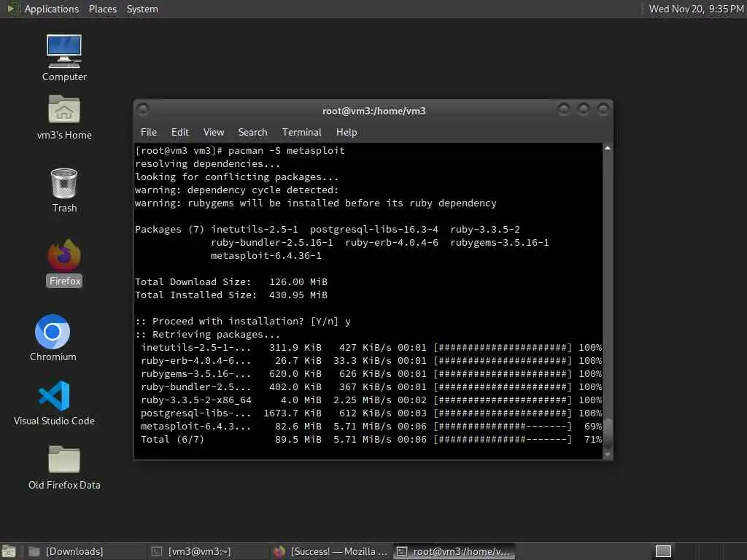747x560 pixels.
Task: Click the ruby-3.3.5-2-x86_64 download row
Action: (371, 400)
